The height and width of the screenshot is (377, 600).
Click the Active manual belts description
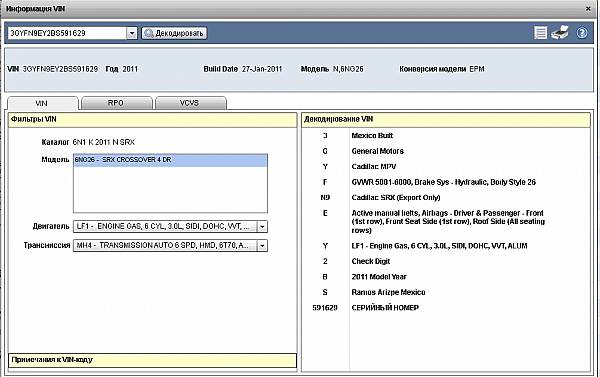(x=448, y=222)
